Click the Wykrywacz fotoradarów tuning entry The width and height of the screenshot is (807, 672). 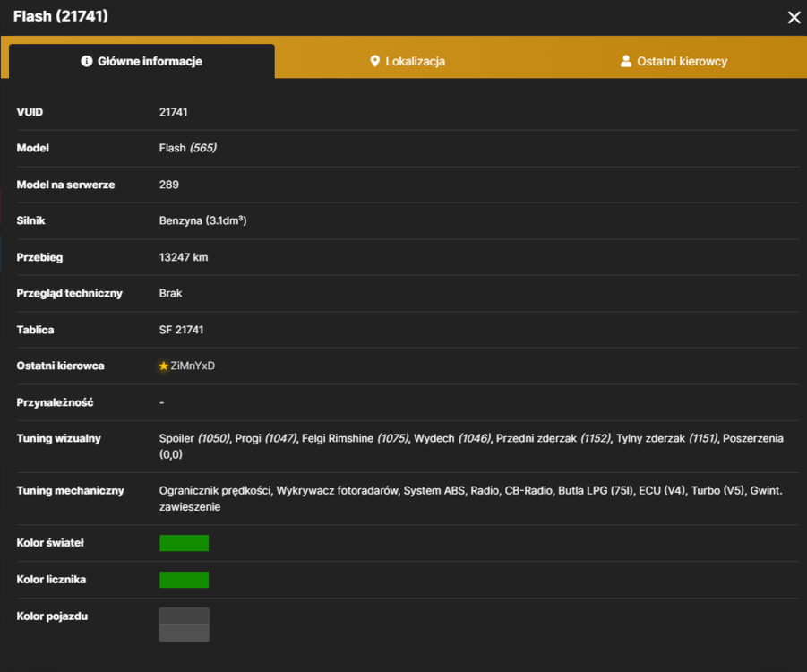(337, 491)
